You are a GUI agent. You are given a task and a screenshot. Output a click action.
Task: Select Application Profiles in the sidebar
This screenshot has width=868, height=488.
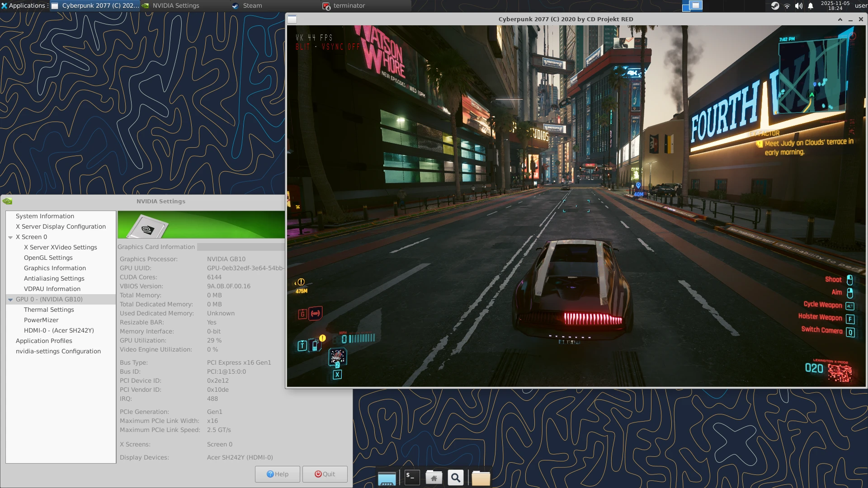[x=44, y=341]
